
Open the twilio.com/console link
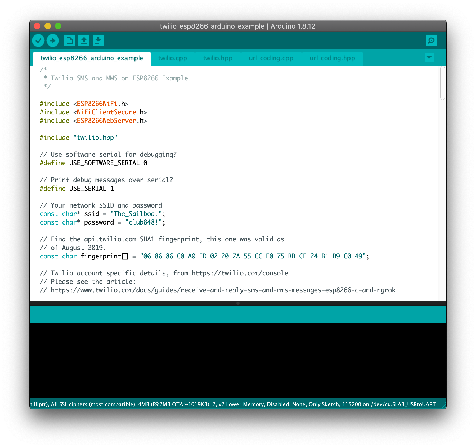(240, 273)
